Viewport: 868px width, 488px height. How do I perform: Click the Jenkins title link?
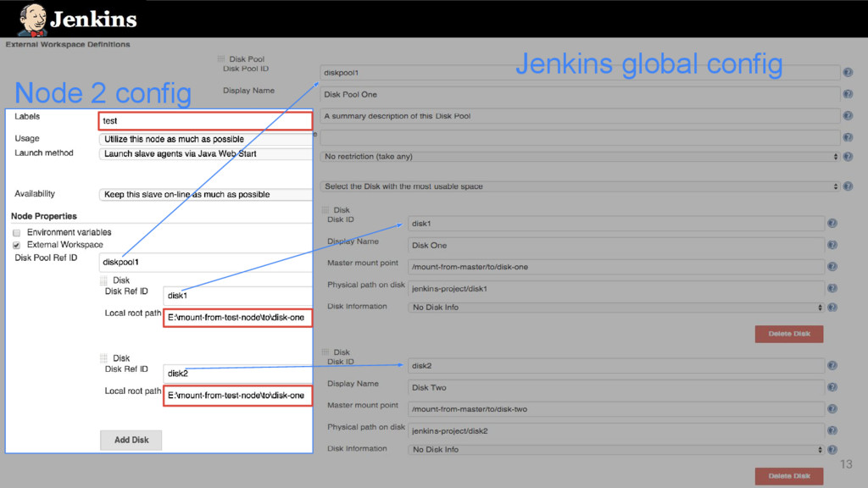click(x=93, y=20)
